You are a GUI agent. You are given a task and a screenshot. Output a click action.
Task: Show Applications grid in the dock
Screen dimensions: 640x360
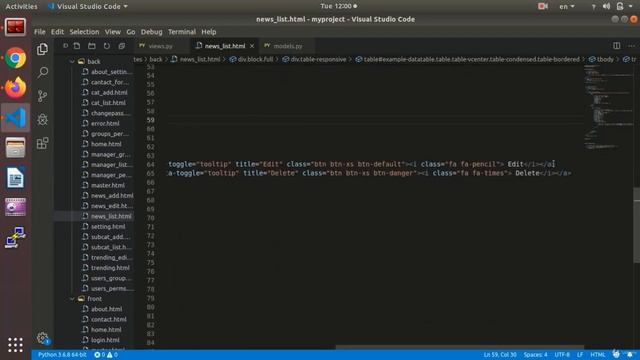pyautogui.click(x=16, y=345)
